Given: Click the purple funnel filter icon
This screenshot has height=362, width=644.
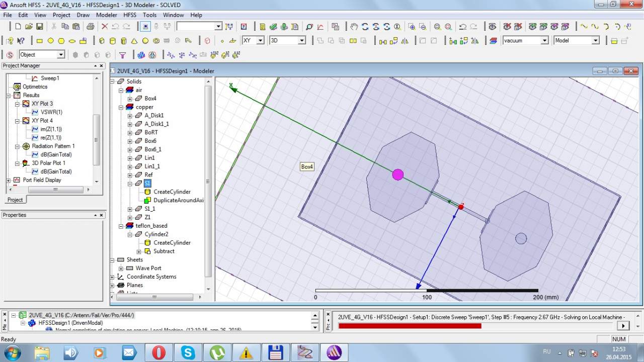Looking at the screenshot, I should tap(122, 55).
